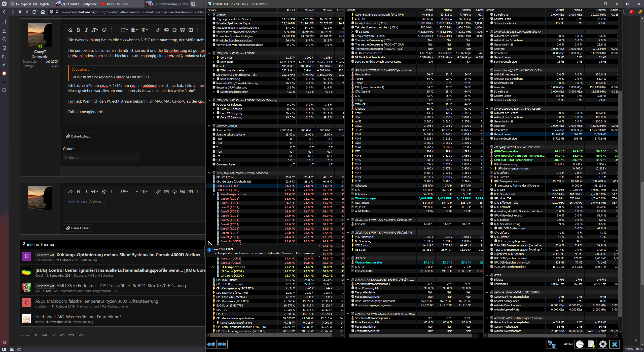The height and width of the screenshot is (352, 644).
Task: Open HWiNFO remote network connection icon
Action: pos(551,344)
